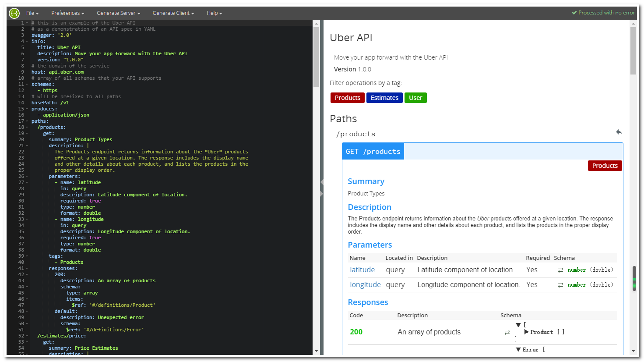Open the Help menu
This screenshot has height=362, width=644.
215,13
